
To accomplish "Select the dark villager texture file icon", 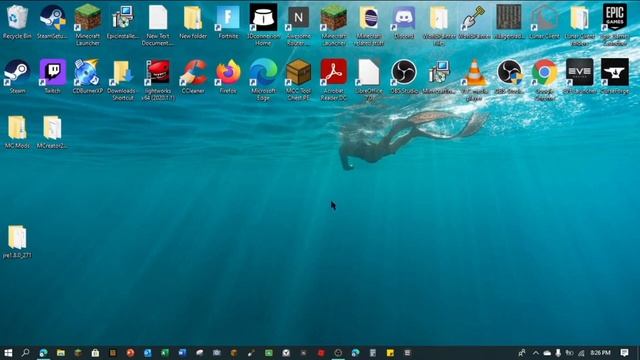I will tap(509, 18).
